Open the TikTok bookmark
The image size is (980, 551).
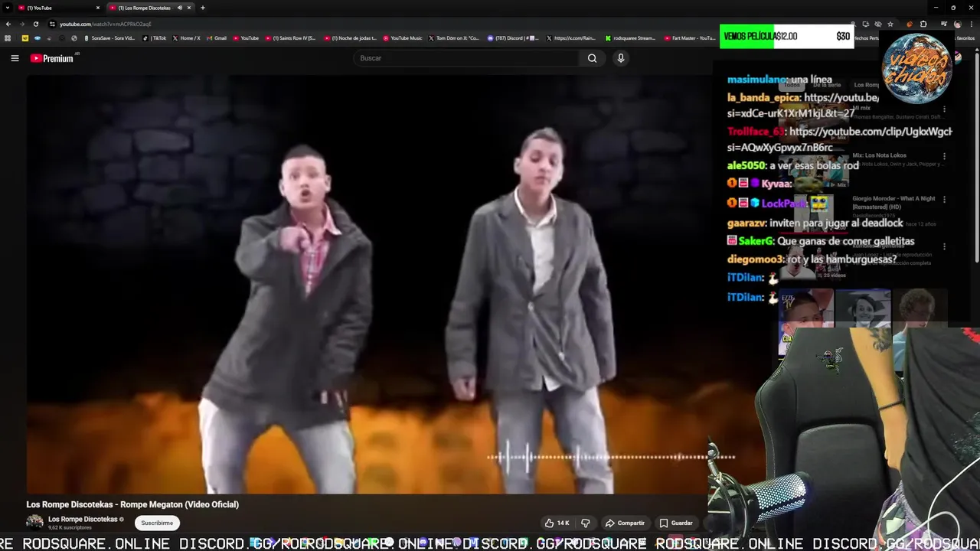click(x=155, y=37)
